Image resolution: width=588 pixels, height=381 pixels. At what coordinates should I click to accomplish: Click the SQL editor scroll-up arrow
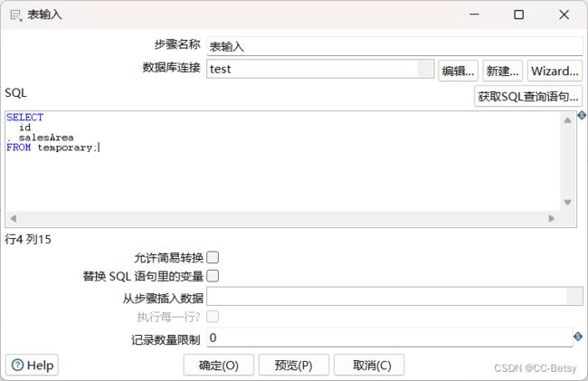pos(568,120)
